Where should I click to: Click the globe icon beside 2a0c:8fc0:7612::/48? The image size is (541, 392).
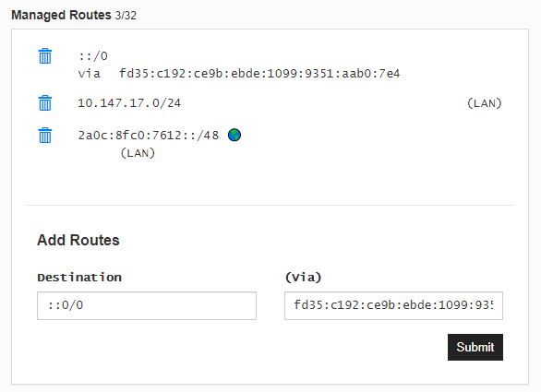(x=234, y=136)
